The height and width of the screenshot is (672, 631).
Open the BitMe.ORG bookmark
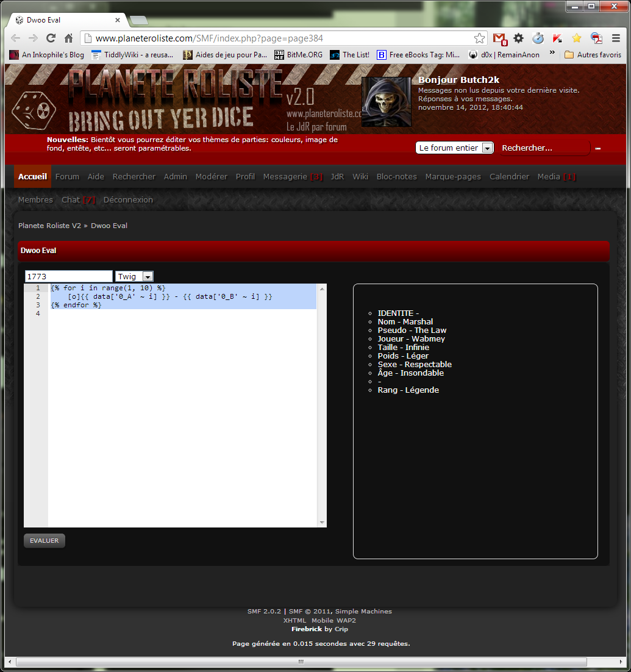pos(299,55)
